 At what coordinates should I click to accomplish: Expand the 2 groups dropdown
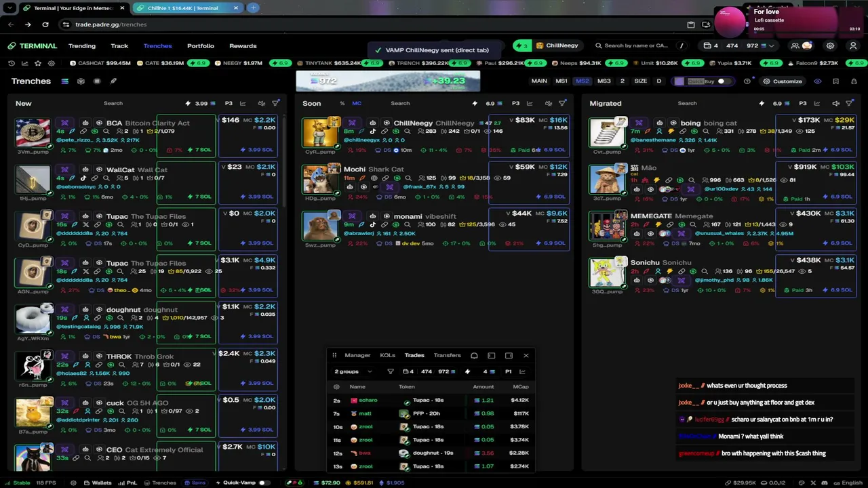click(353, 371)
